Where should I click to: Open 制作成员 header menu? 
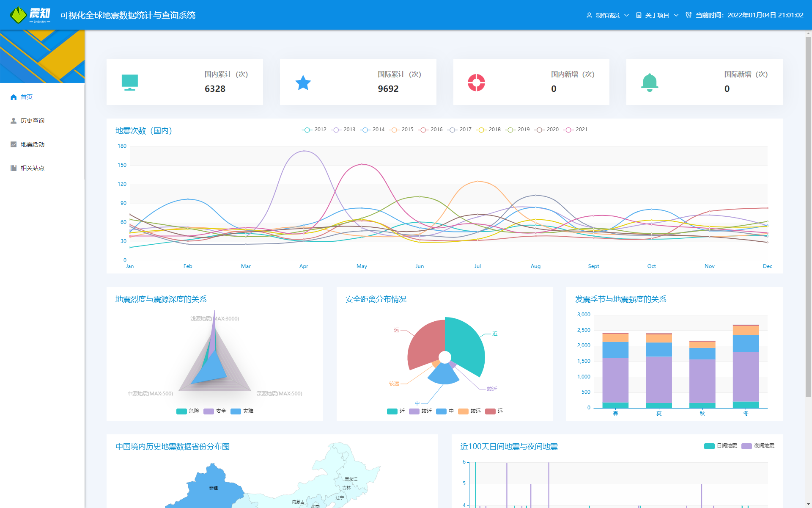click(608, 15)
